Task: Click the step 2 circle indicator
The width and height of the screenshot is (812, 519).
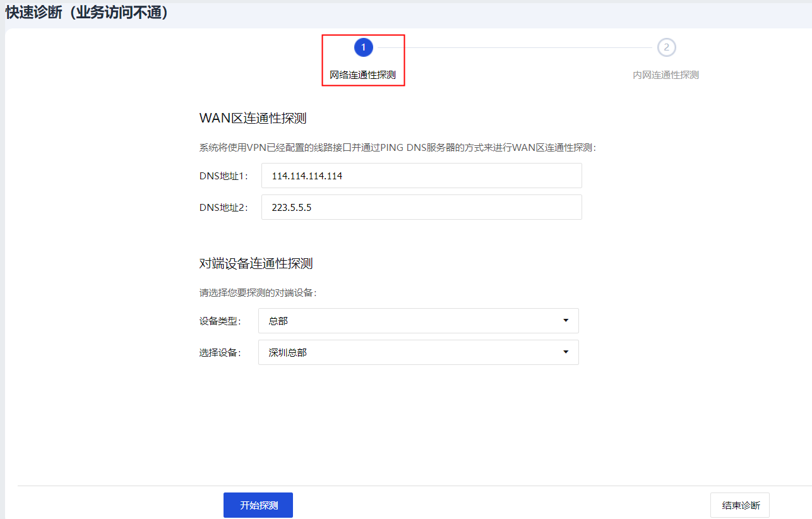Action: pos(666,47)
